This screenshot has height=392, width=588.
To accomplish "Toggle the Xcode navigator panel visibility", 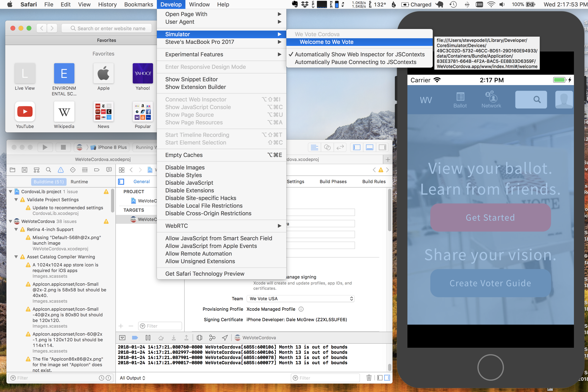I will click(x=357, y=147).
